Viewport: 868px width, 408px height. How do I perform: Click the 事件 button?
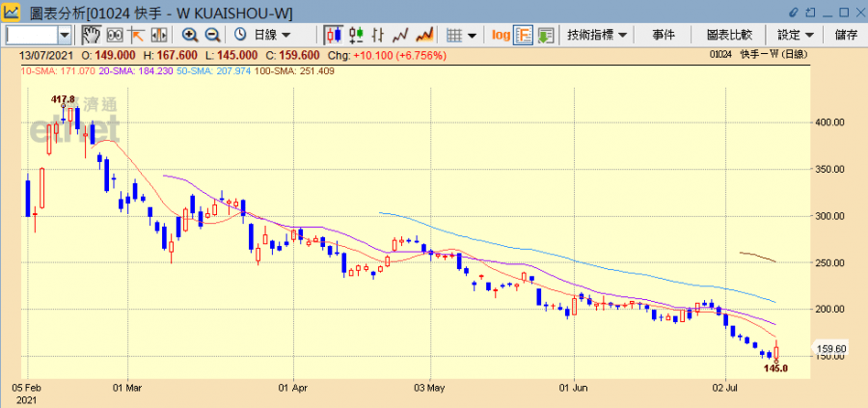[664, 35]
